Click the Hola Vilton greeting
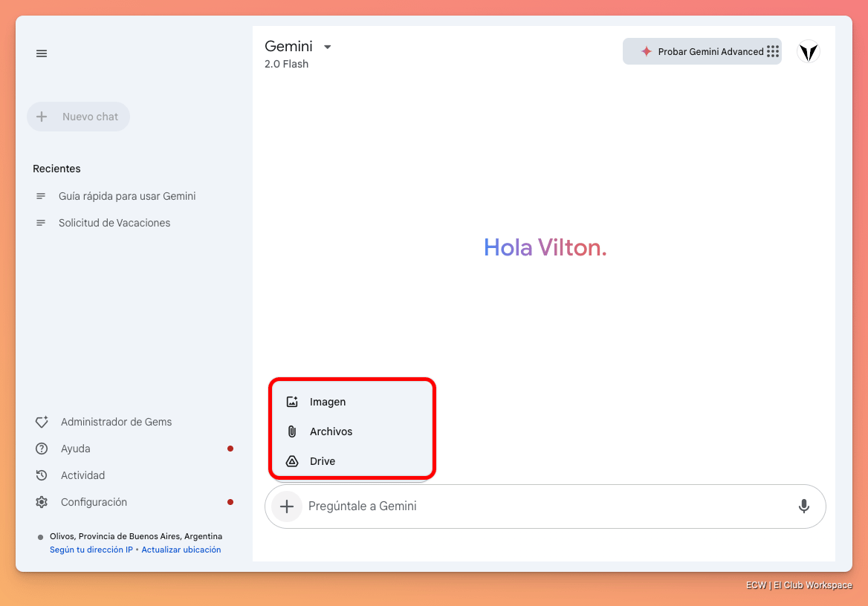 point(545,247)
